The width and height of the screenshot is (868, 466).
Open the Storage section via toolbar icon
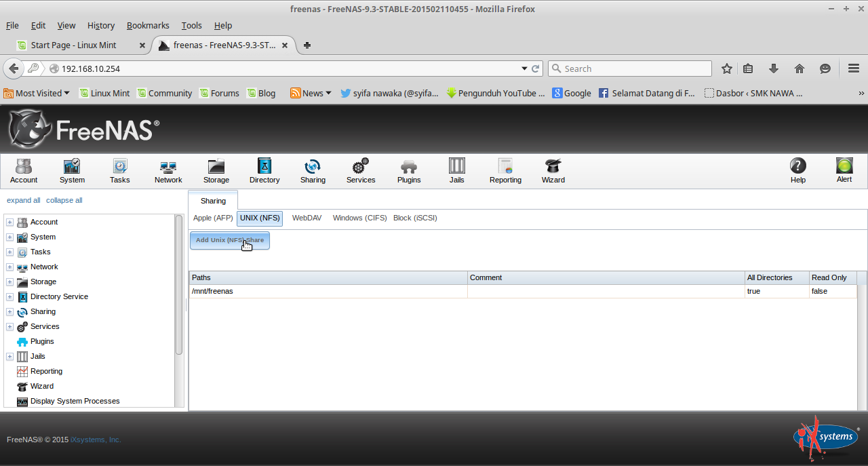tap(216, 170)
